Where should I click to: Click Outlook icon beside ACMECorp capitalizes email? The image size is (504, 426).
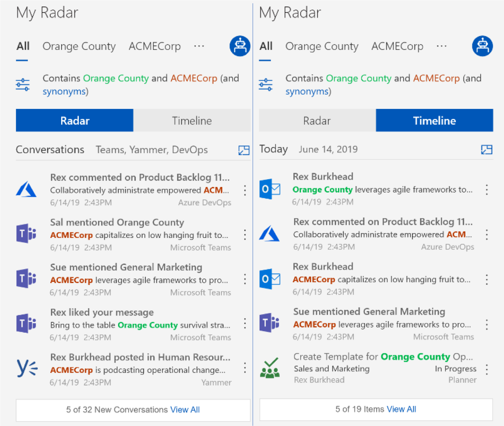270,279
